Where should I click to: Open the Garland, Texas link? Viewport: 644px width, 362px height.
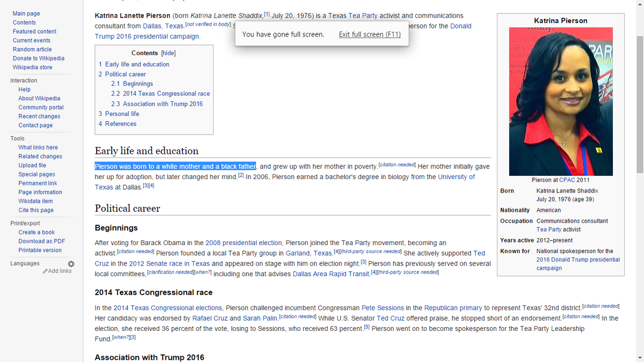coord(309,253)
